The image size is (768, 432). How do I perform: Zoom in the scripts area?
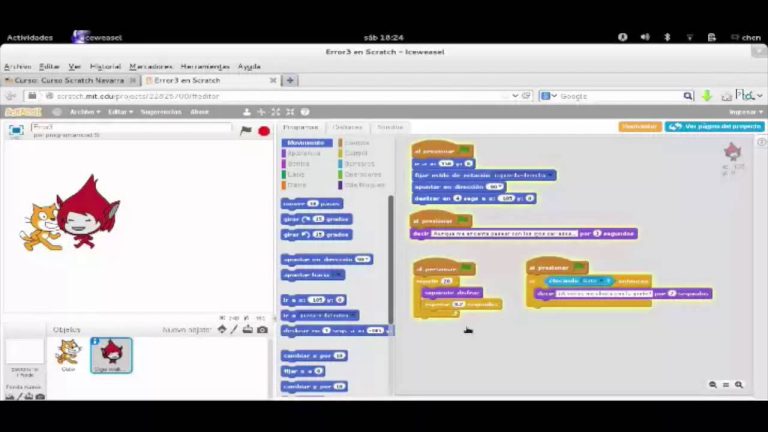[739, 384]
